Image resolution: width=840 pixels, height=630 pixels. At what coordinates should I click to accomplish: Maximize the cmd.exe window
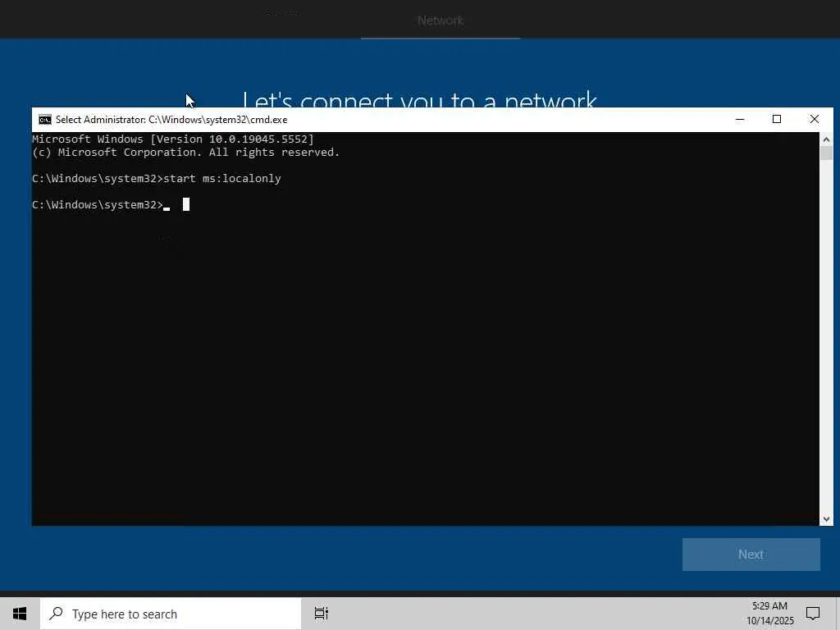pyautogui.click(x=777, y=120)
